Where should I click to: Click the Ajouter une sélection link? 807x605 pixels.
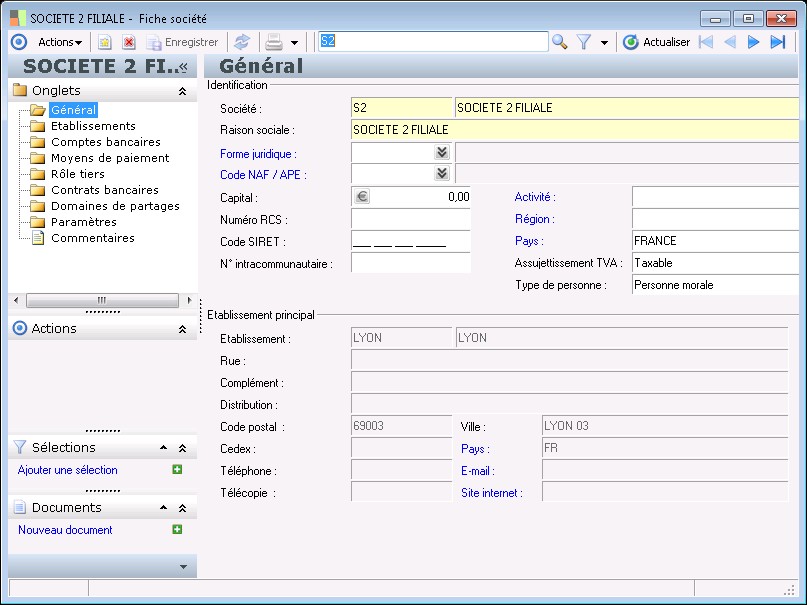point(68,470)
